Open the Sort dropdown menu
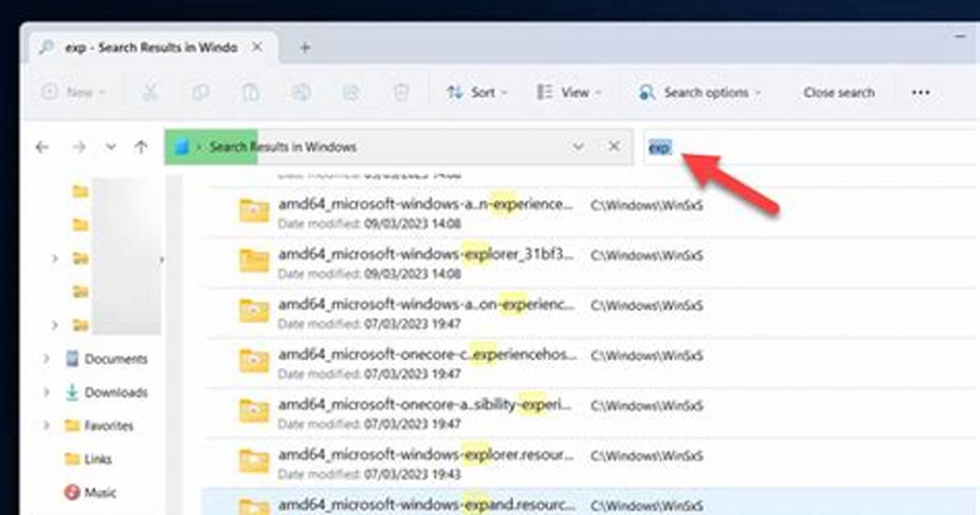 [477, 93]
